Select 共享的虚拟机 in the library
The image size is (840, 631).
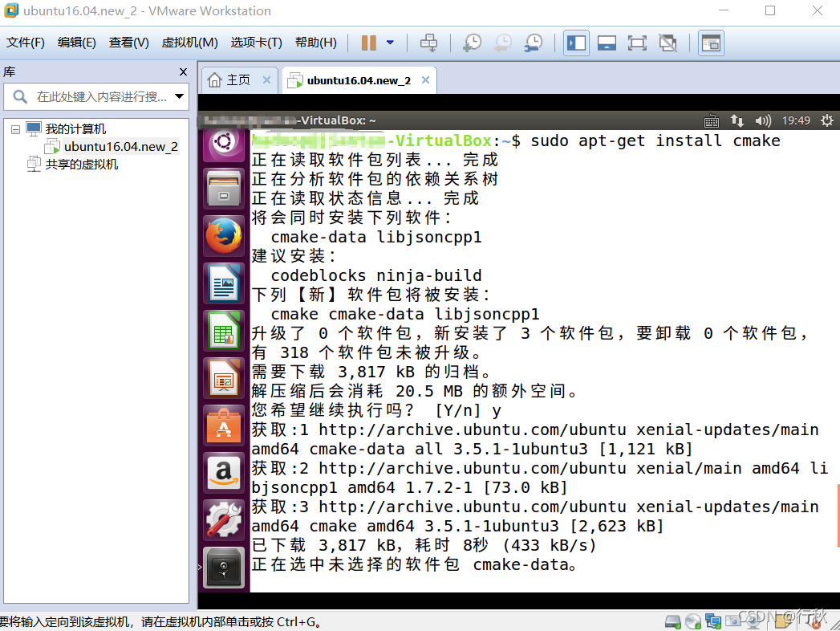pyautogui.click(x=81, y=164)
